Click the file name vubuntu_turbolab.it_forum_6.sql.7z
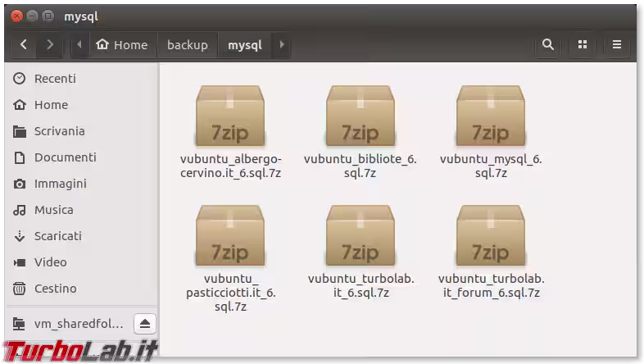 click(x=492, y=285)
